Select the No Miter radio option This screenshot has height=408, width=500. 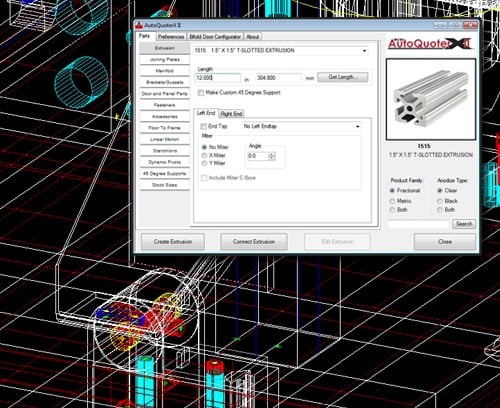pos(204,147)
